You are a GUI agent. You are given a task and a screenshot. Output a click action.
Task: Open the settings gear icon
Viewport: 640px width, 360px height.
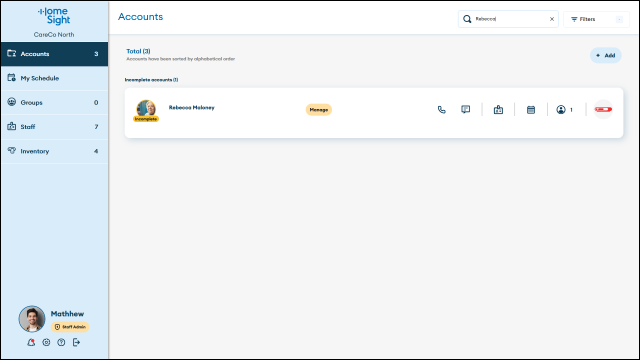coord(46,342)
